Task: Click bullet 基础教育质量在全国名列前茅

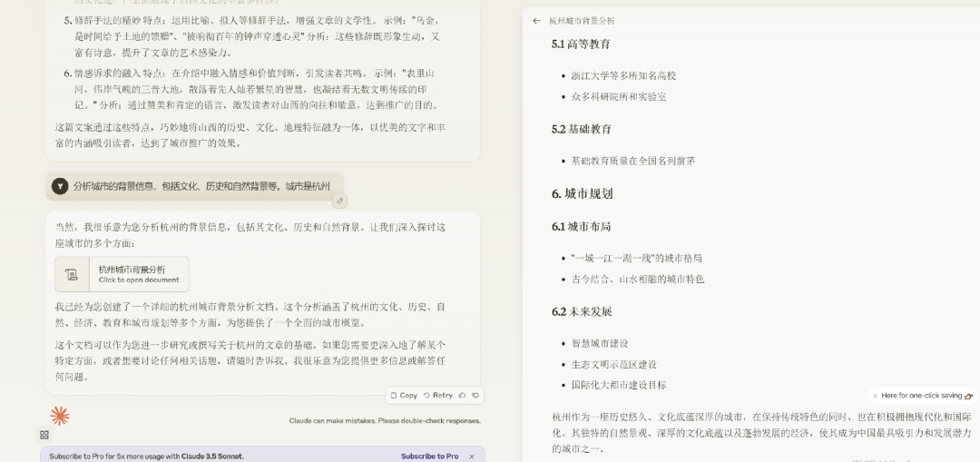Action: tap(632, 161)
